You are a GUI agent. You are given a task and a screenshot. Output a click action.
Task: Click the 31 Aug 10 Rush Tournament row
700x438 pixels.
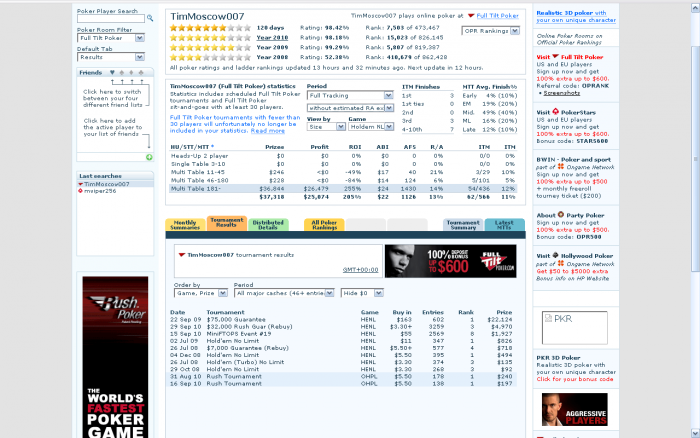pyautogui.click(x=342, y=376)
